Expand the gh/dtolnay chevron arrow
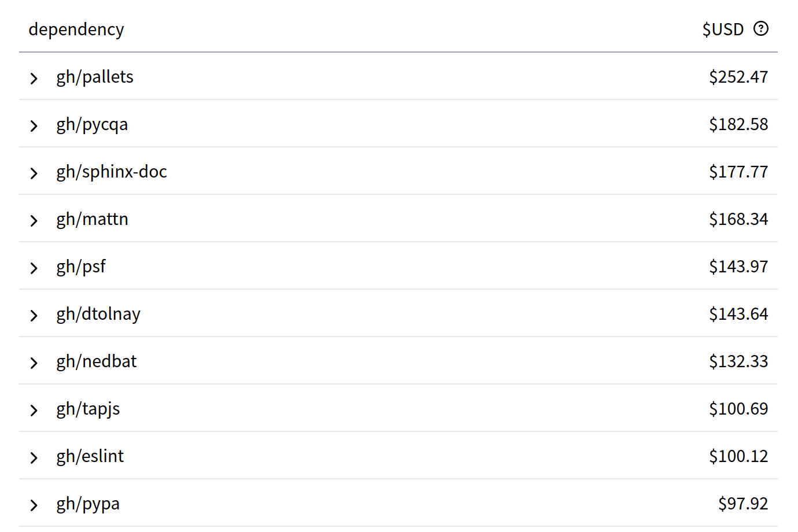Image resolution: width=798 pixels, height=532 pixels. point(34,315)
